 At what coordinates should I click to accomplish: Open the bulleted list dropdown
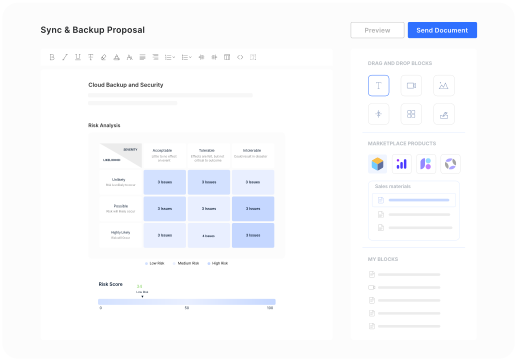(170, 57)
